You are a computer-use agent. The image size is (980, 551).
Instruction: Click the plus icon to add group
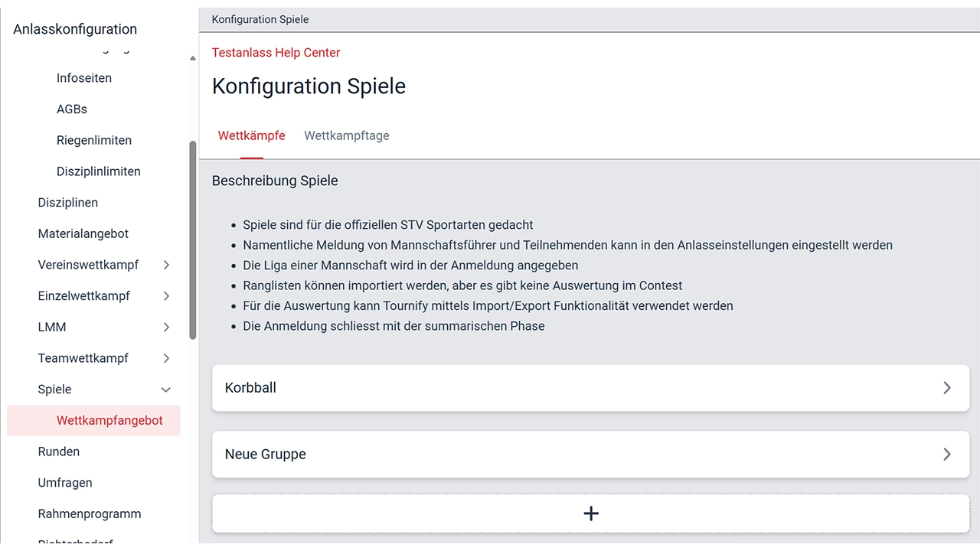(590, 514)
